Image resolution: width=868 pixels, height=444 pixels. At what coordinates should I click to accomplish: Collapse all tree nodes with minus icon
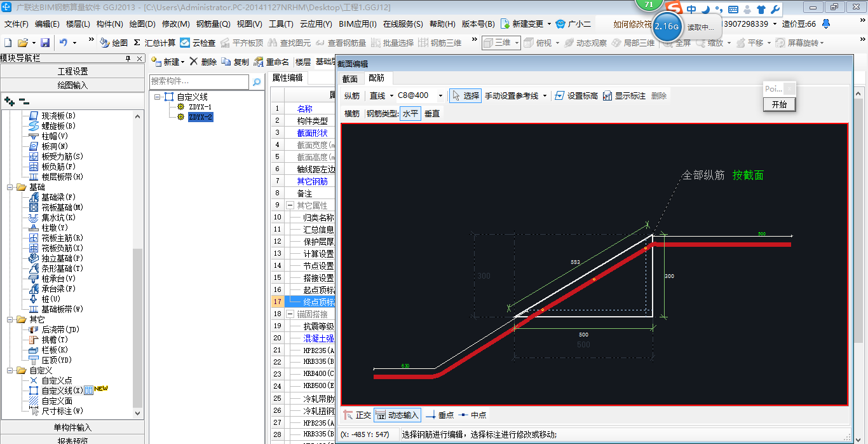(x=24, y=101)
